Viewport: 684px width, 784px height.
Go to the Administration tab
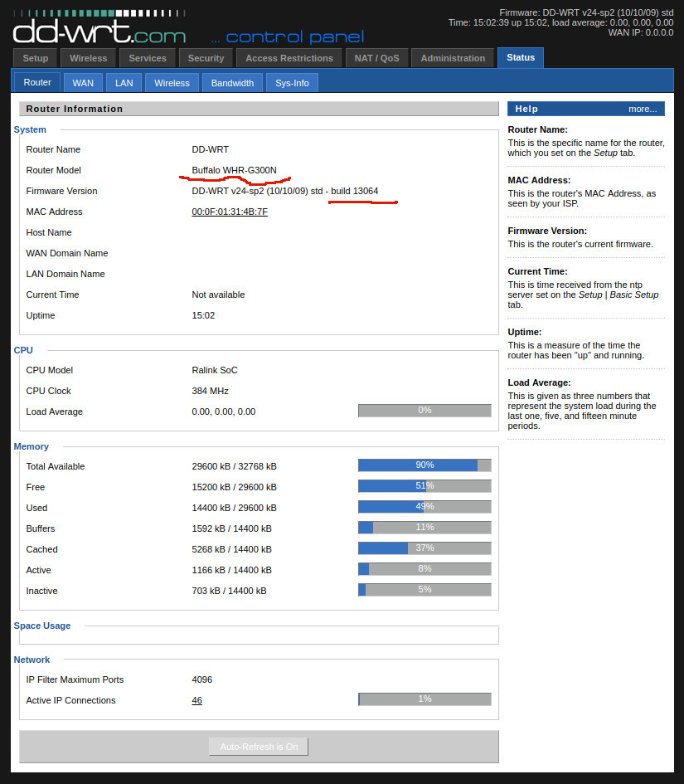coord(453,58)
